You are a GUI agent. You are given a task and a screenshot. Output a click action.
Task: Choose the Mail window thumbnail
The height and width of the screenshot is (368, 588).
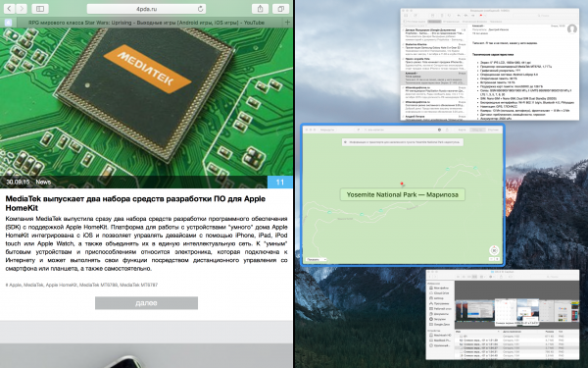click(489, 65)
